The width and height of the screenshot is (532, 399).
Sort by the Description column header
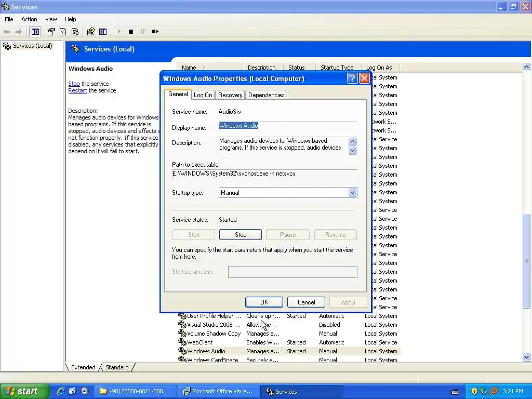click(263, 68)
